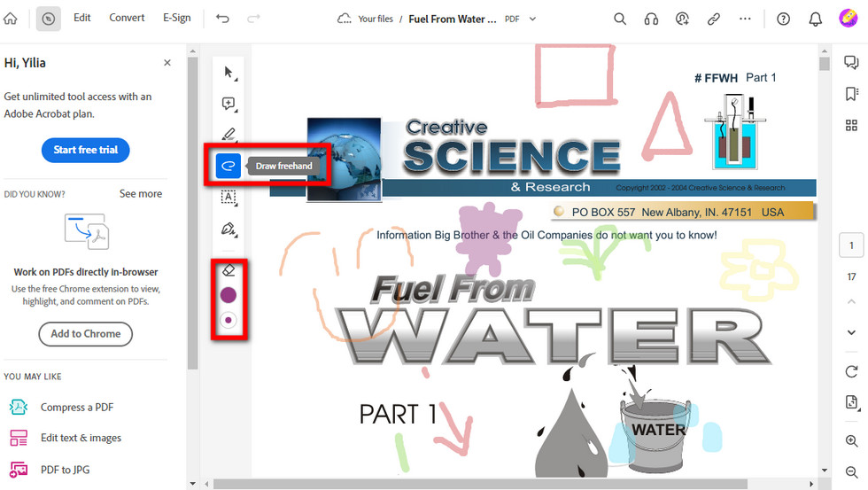Edit the current page number box
This screenshot has width=868, height=490.
(851, 245)
